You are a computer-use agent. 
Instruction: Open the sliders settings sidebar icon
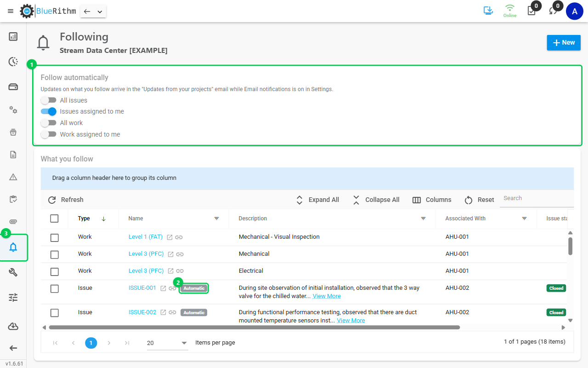[x=13, y=298]
